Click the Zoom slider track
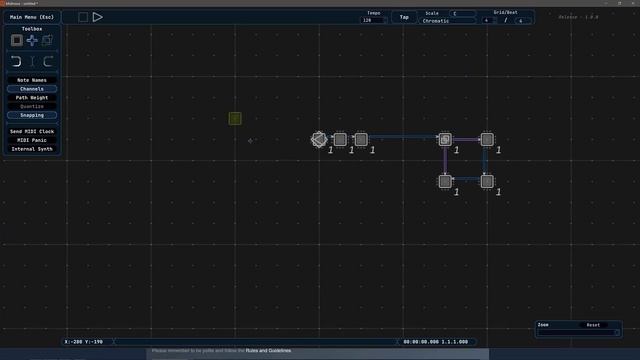This screenshot has width=640, height=360. (578, 333)
